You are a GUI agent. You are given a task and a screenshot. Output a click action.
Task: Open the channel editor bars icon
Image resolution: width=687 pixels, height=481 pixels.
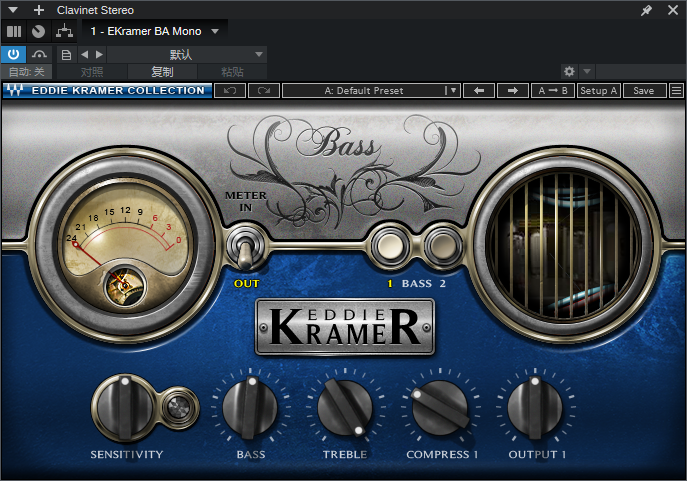(14, 32)
